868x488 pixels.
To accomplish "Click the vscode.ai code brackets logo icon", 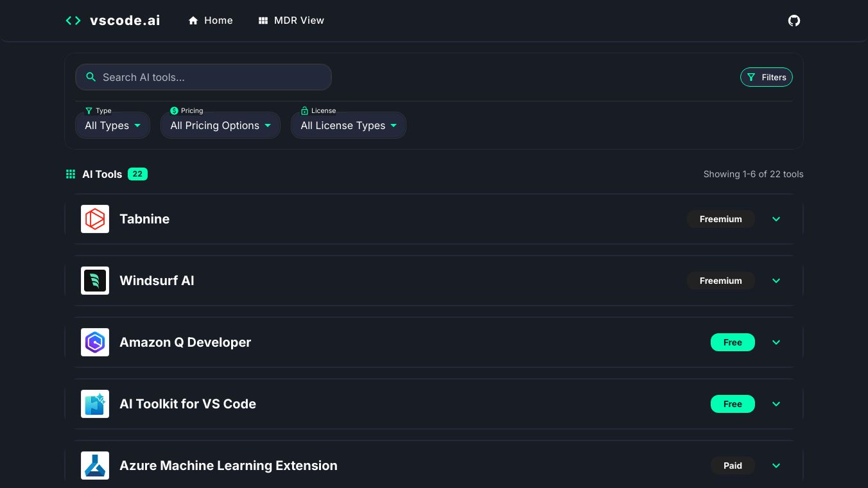I will coord(73,21).
